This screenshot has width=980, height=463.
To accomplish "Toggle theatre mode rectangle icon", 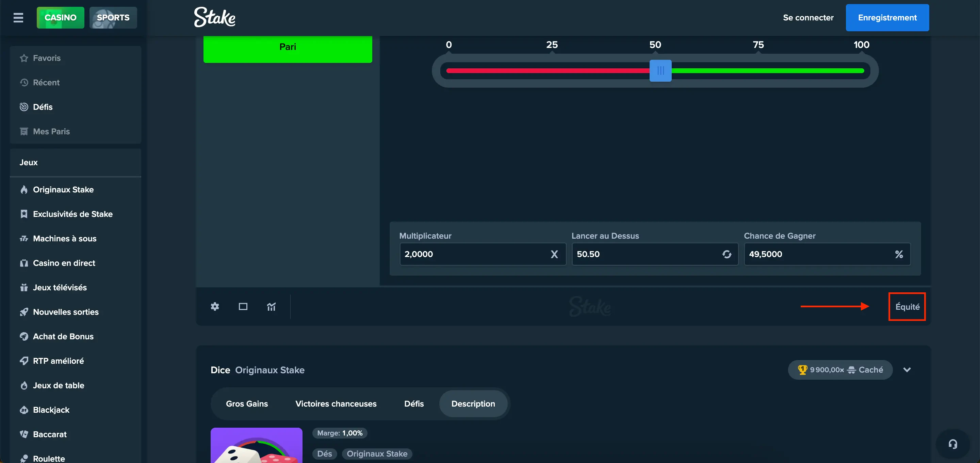I will click(x=243, y=306).
